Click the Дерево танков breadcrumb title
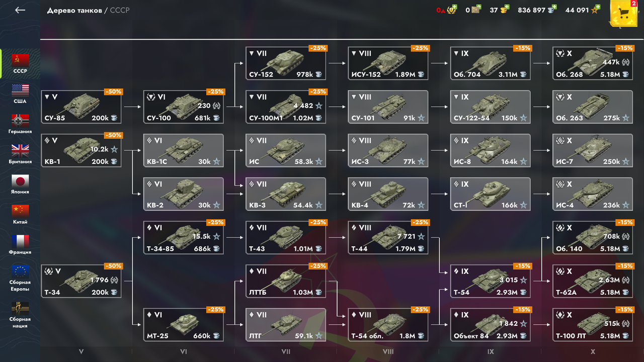Screen dimensions: 644x362 click(x=74, y=10)
